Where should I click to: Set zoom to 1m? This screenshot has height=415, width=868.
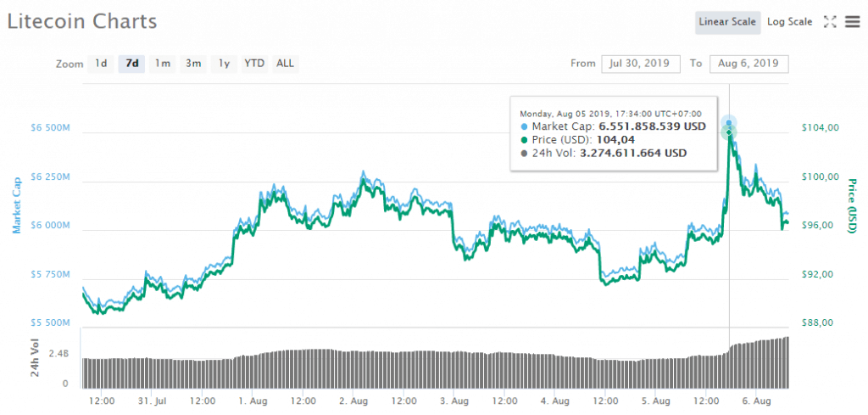162,64
